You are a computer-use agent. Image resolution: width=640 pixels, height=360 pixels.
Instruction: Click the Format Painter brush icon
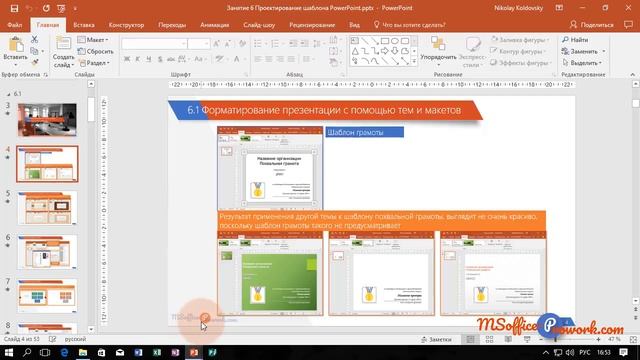tap(35, 62)
